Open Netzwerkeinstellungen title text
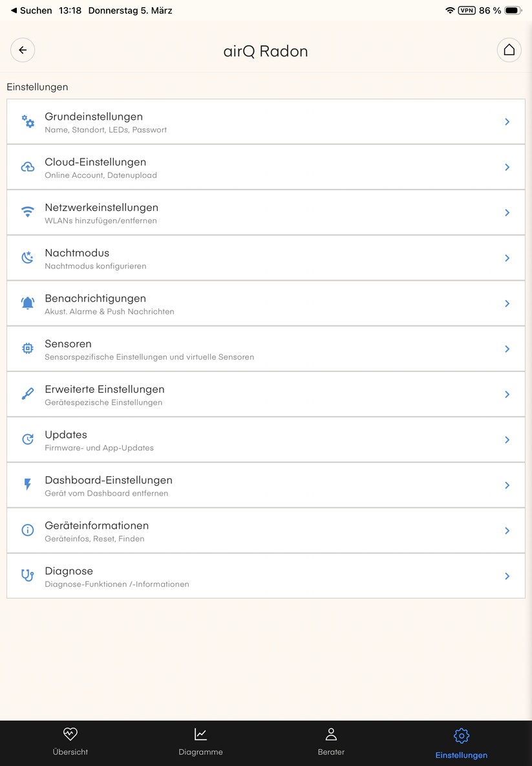 pos(101,208)
